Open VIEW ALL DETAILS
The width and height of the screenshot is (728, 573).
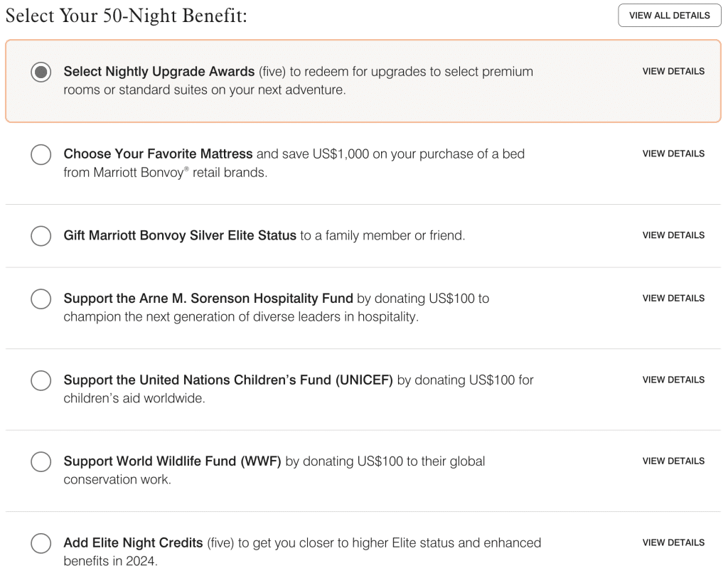(669, 15)
